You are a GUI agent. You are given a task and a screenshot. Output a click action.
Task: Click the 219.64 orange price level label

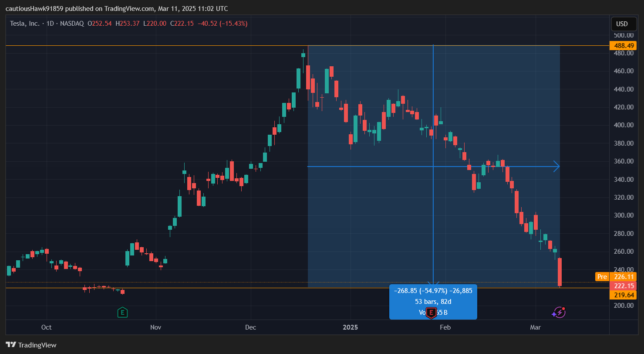[624, 295]
